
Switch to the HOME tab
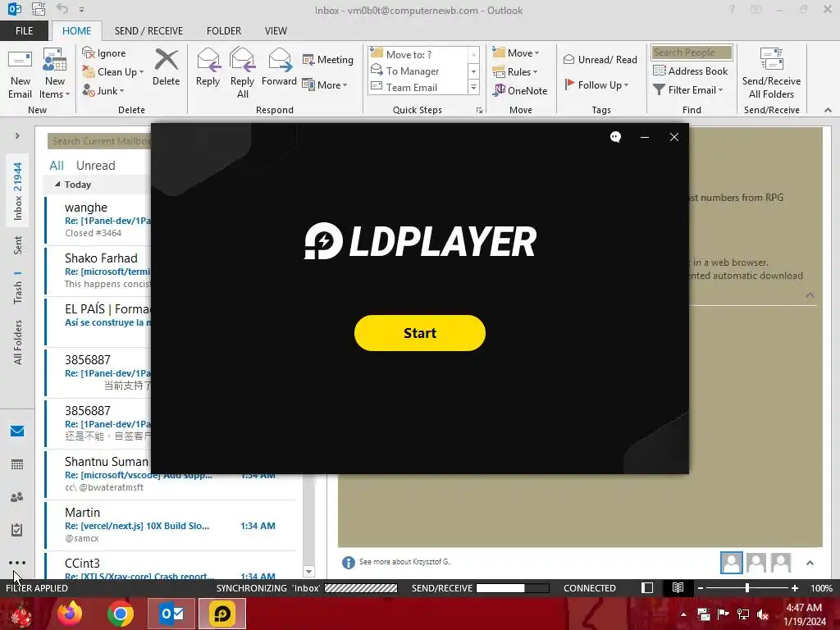(76, 31)
